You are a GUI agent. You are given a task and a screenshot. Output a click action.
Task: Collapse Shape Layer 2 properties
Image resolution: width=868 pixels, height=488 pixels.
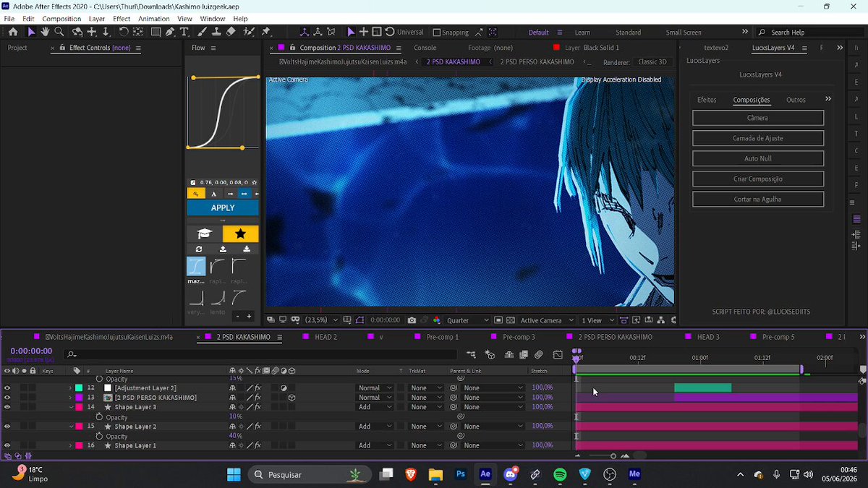click(x=71, y=427)
